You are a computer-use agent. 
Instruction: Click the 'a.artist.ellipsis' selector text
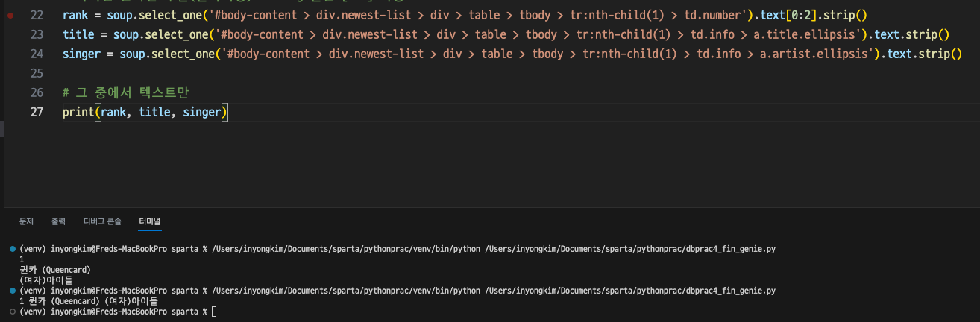pos(816,54)
